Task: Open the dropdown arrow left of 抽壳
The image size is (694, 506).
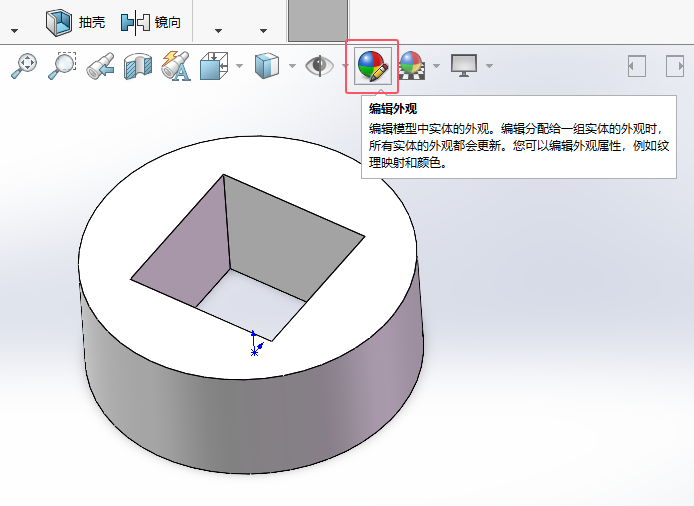Action: pyautogui.click(x=15, y=31)
